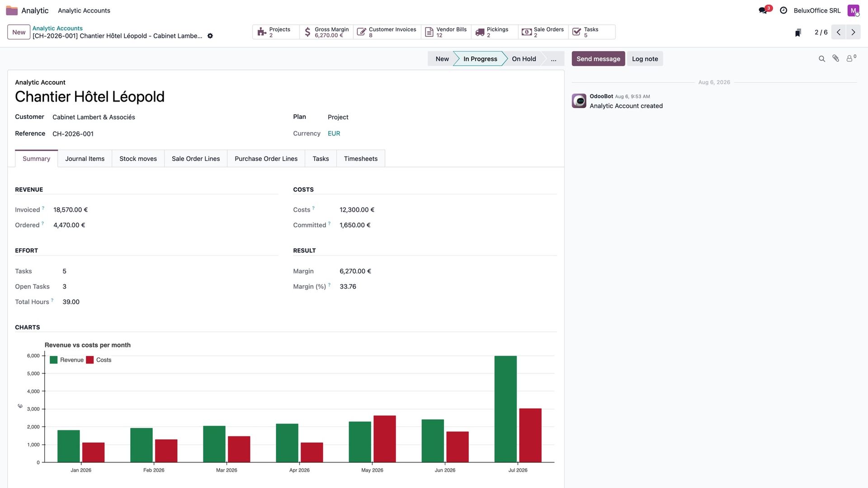Viewport: 868px width, 488px height.
Task: Click the Customer field value
Action: point(94,117)
